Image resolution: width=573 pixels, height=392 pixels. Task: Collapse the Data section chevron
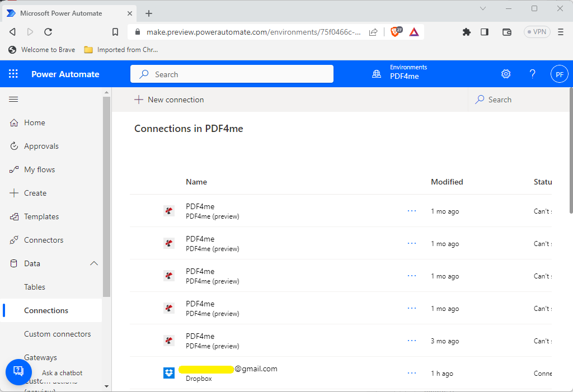93,263
